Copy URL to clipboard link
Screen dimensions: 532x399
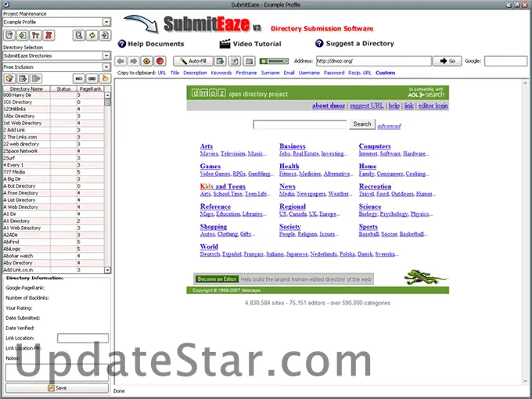(x=162, y=73)
